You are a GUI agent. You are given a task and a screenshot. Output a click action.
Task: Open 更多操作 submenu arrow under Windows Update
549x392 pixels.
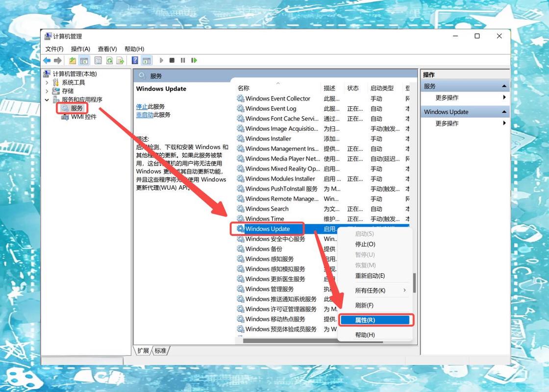[x=504, y=123]
